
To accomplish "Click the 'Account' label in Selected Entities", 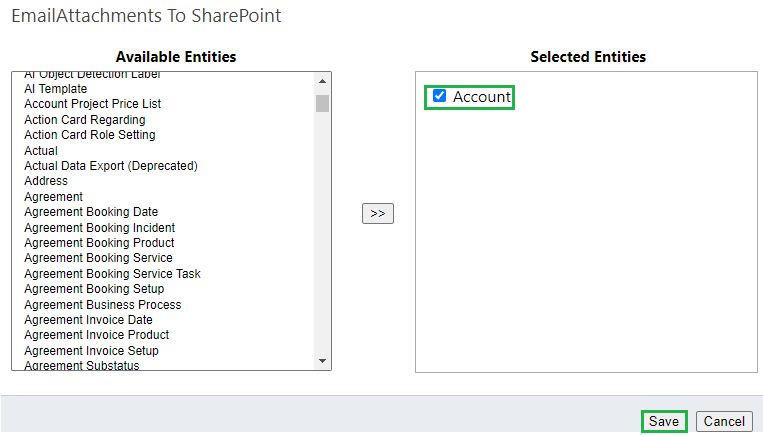I will [x=482, y=97].
